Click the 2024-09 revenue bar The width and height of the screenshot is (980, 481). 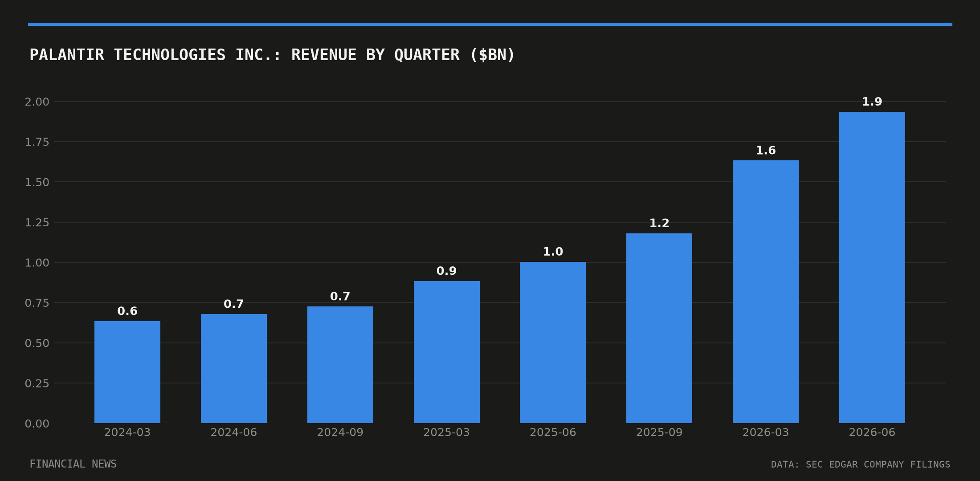tap(340, 365)
